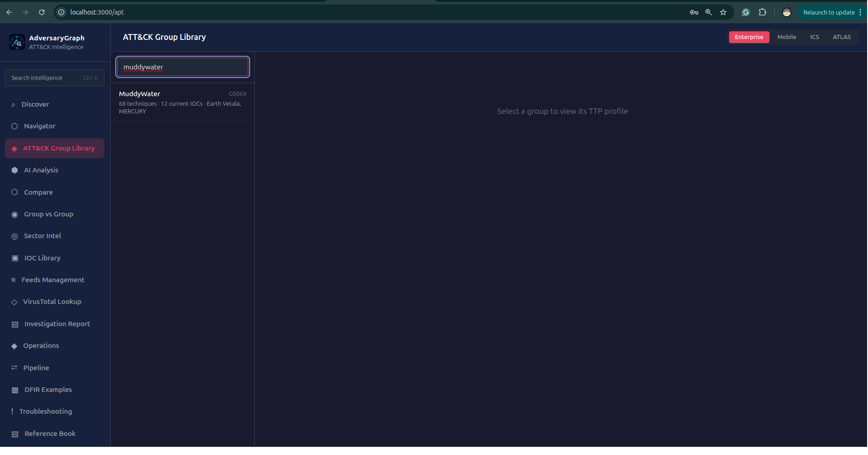Switch to the Mobile matrix tab

(787, 37)
